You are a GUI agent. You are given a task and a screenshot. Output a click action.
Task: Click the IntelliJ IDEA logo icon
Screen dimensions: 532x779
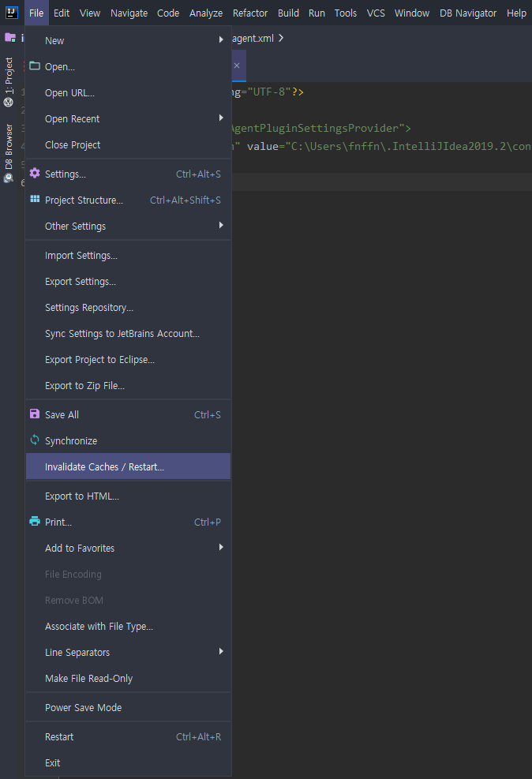[x=11, y=13]
